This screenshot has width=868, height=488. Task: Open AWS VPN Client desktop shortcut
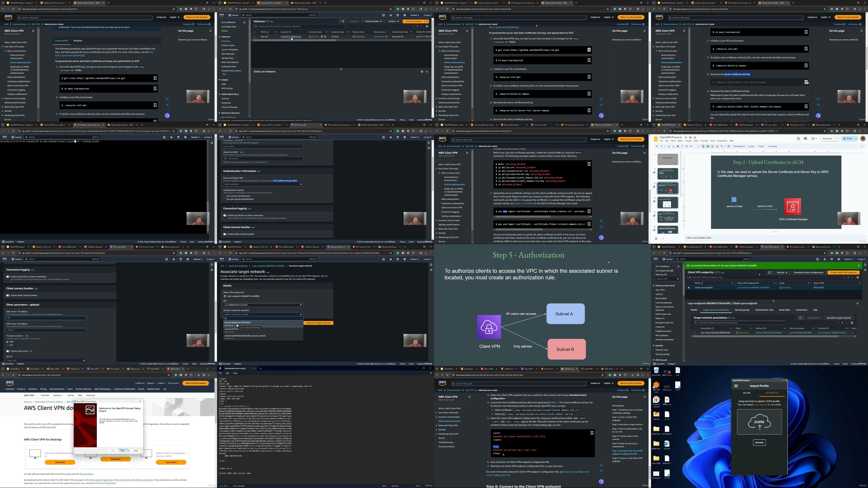[656, 386]
